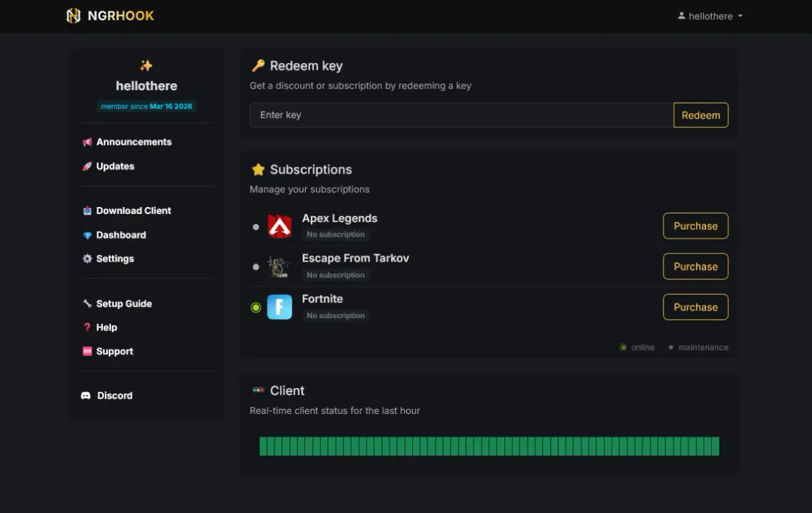This screenshot has width=812, height=513.
Task: Focus the Enter key input field
Action: 461,115
